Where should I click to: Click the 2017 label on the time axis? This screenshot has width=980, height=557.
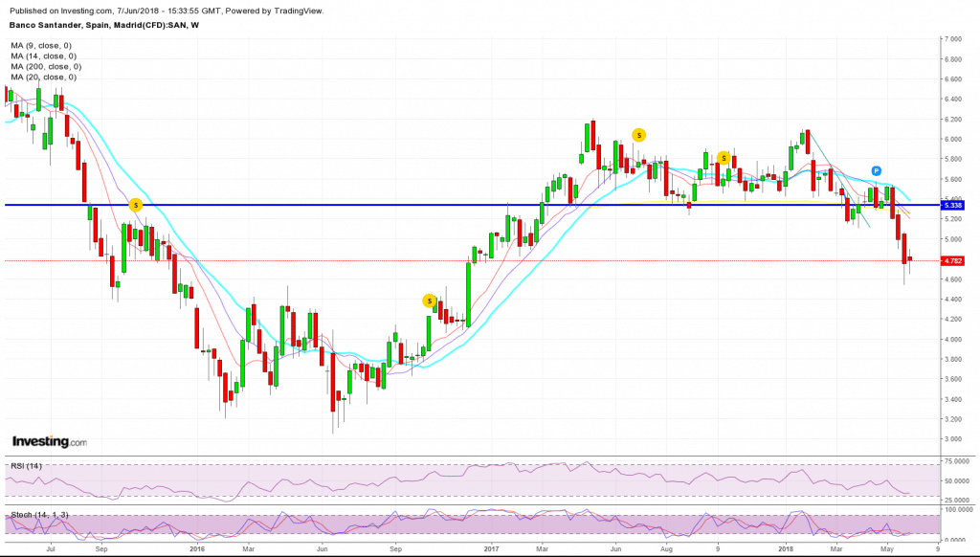click(x=494, y=549)
